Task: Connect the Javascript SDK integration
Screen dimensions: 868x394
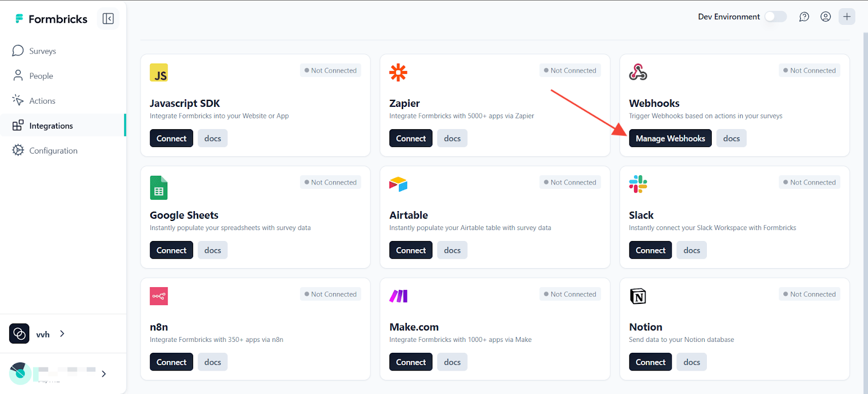Action: [171, 138]
